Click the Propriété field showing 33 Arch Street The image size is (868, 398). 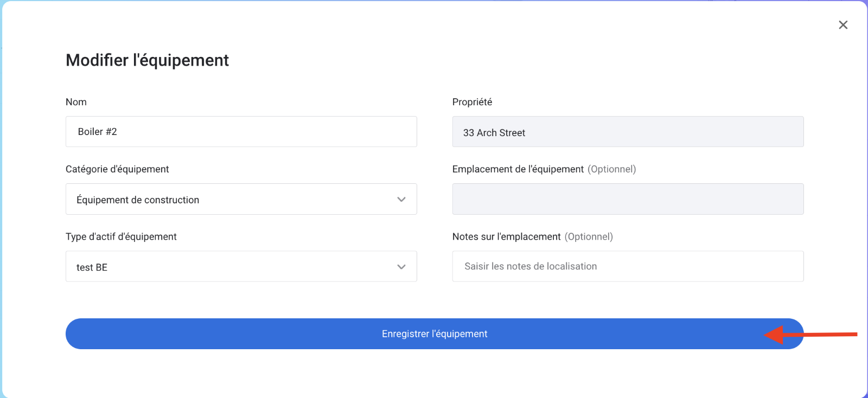click(628, 132)
